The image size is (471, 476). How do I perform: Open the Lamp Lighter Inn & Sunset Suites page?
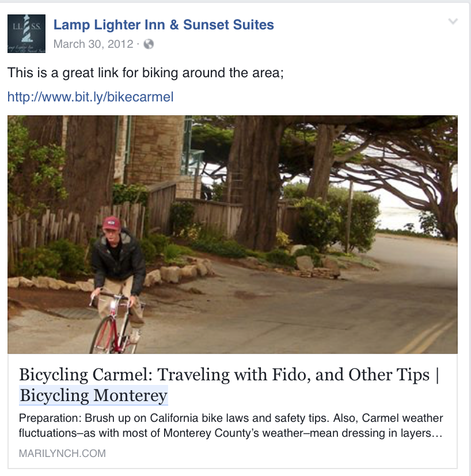[164, 25]
